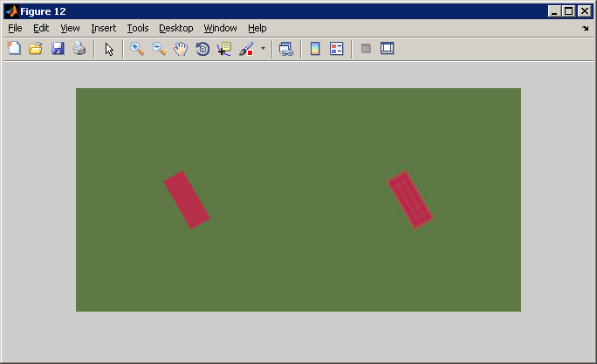Expand the brush color dropdown arrow
The image size is (597, 364).
[263, 48]
